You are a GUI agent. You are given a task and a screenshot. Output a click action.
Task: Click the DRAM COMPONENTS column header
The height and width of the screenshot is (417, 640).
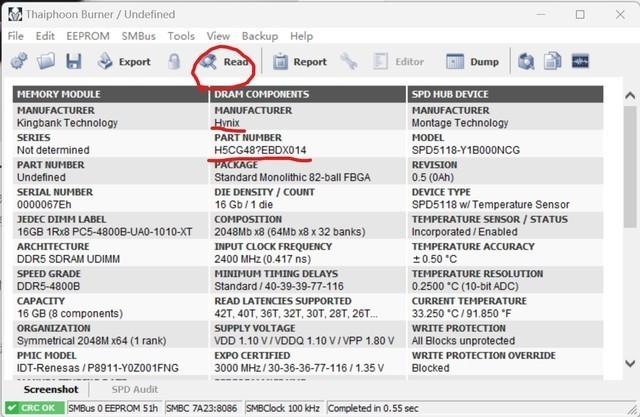[x=308, y=94]
